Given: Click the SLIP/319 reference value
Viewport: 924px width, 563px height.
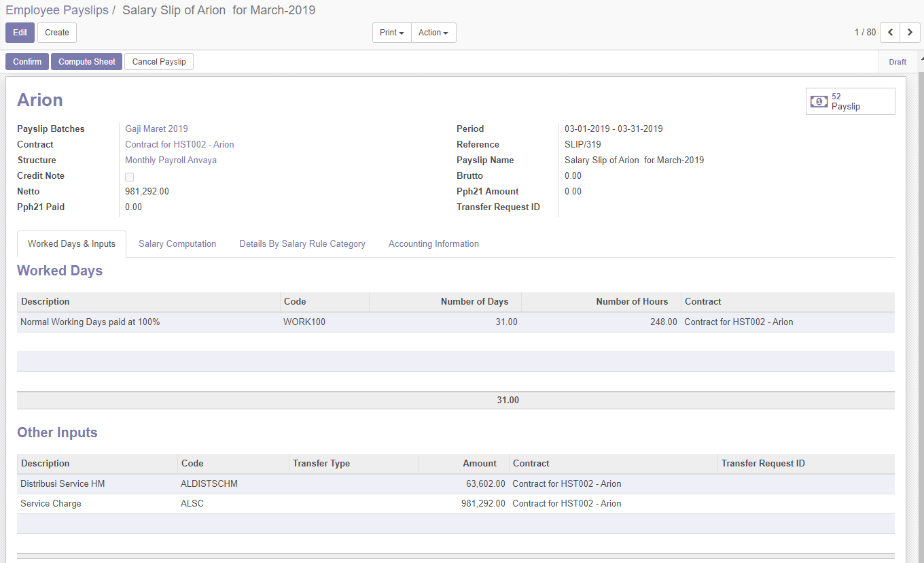Looking at the screenshot, I should (x=583, y=144).
